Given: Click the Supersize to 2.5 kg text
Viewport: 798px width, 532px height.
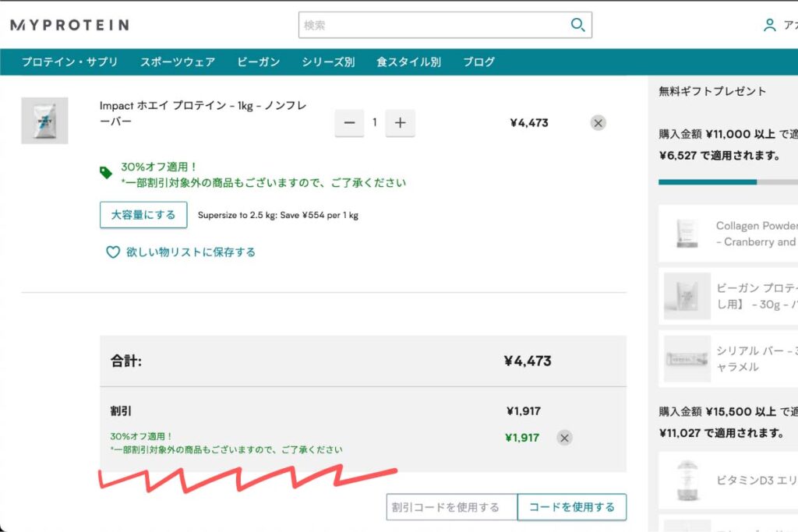Looking at the screenshot, I should 278,215.
